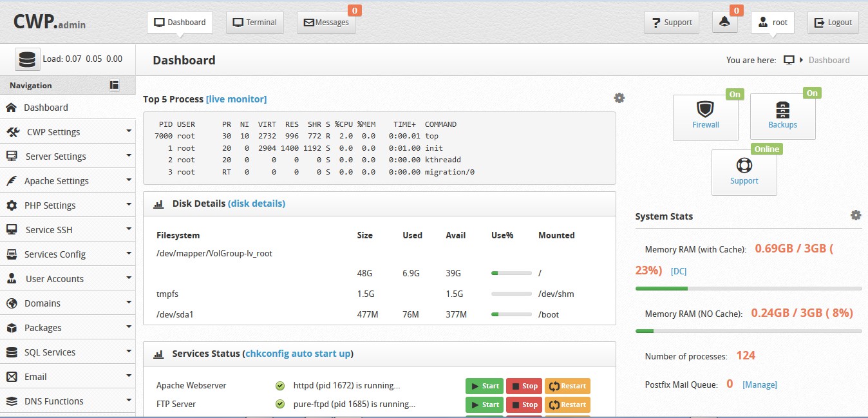Click the /boot usage bar
Screen dimensions: 868x418
[511, 314]
